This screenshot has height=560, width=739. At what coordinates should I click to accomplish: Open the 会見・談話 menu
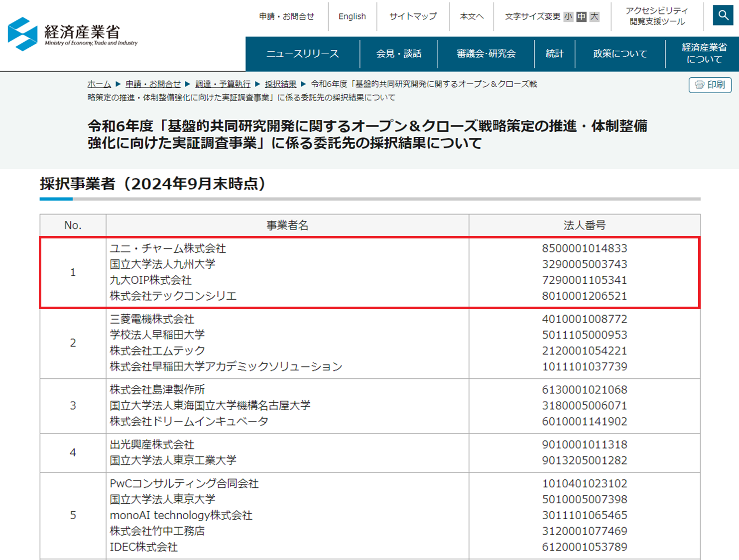pos(399,53)
